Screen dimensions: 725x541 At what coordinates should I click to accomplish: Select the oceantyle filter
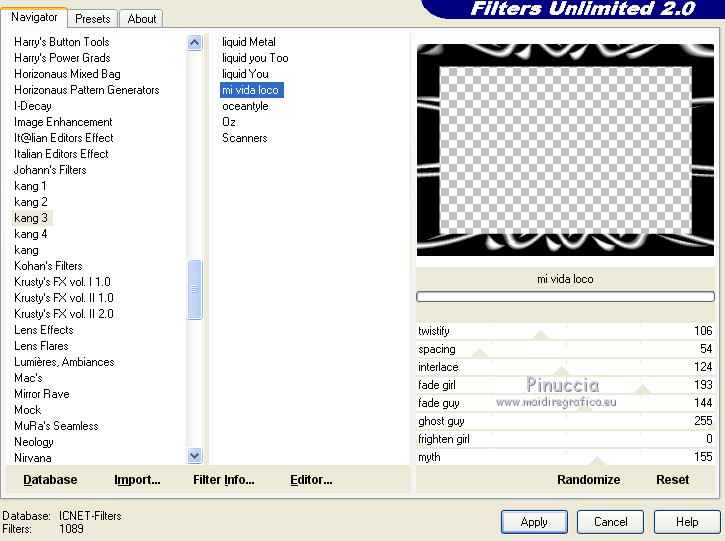tap(245, 106)
